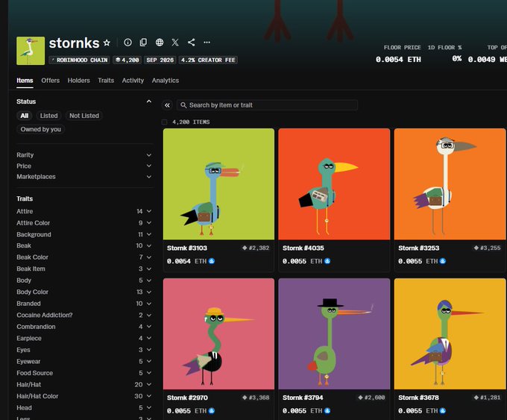Open the collection website globe icon

[160, 43]
